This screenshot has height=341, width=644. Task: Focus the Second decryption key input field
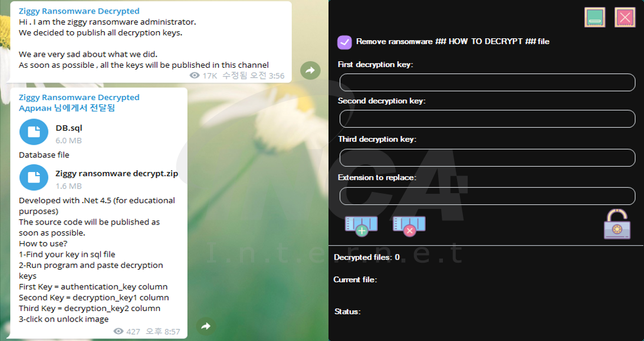487,119
